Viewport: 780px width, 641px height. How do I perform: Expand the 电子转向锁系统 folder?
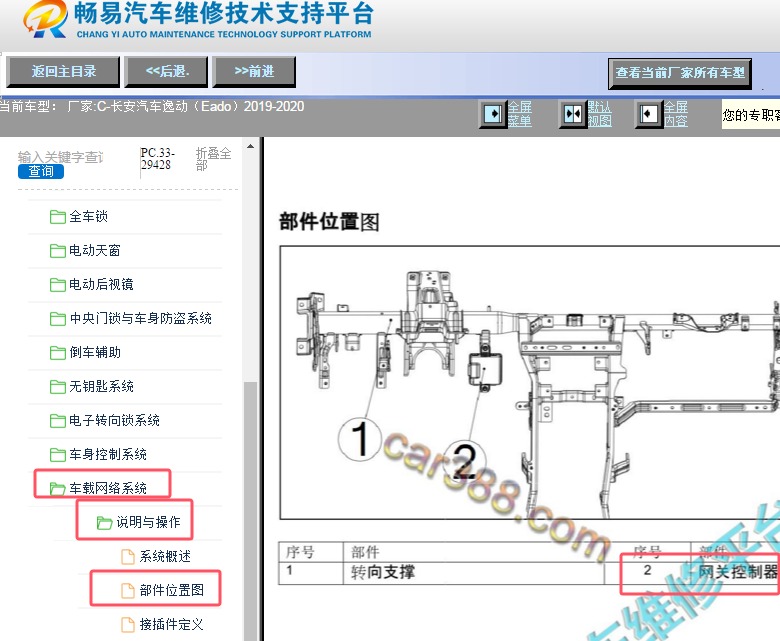click(114, 420)
